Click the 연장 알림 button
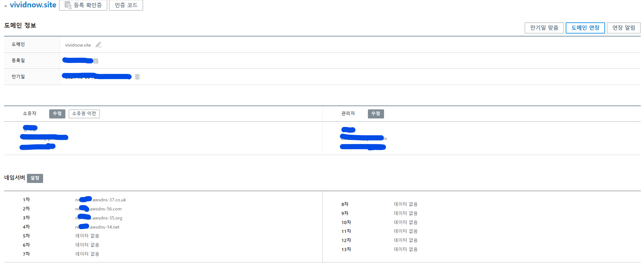Viewport: 644px width, 270px height. (623, 28)
